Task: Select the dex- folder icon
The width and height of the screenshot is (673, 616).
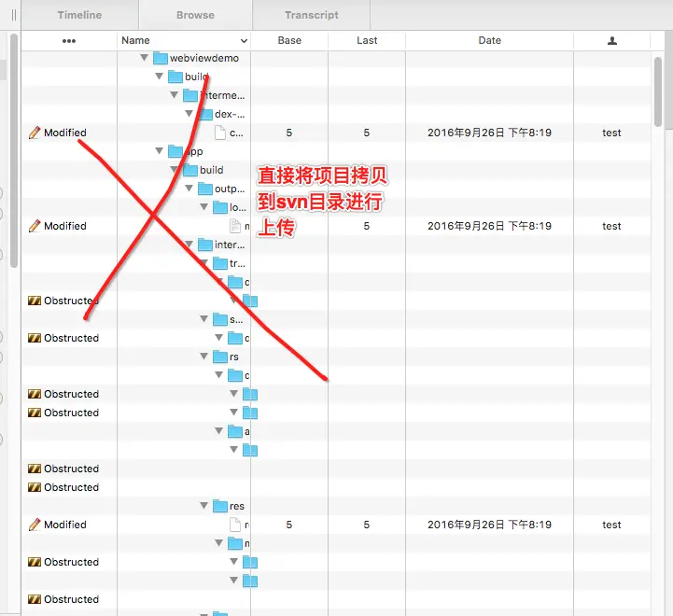Action: (206, 114)
